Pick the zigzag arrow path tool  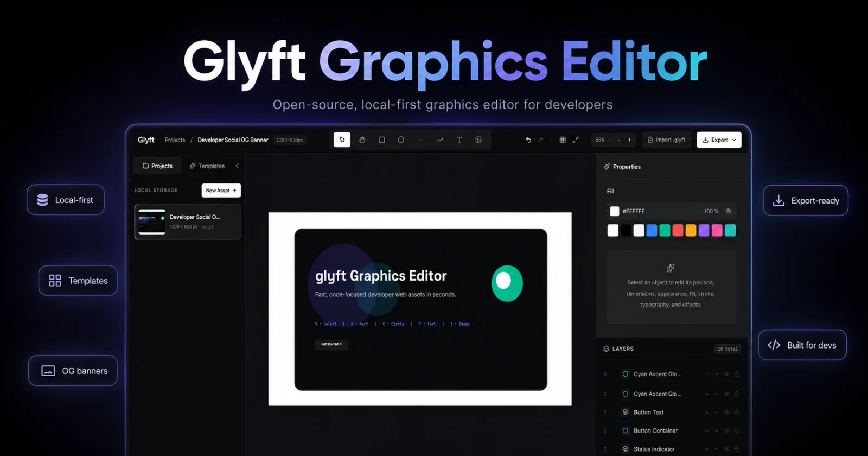440,140
